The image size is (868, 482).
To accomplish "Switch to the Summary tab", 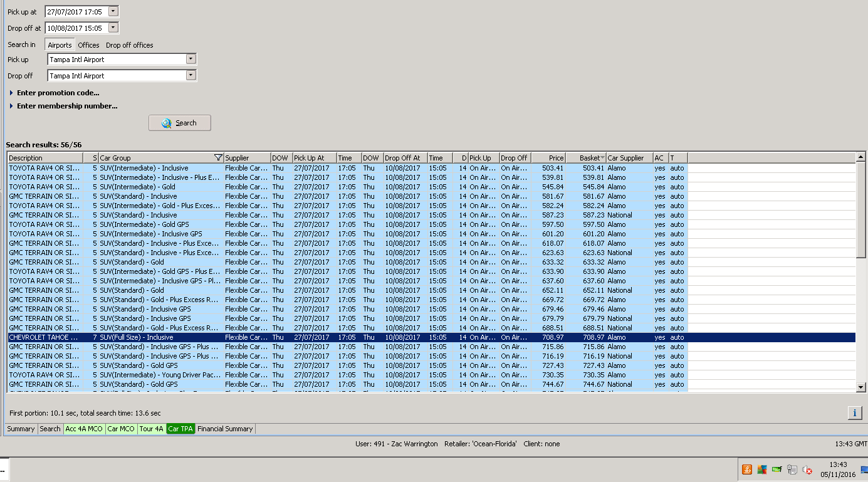I will pyautogui.click(x=21, y=429).
